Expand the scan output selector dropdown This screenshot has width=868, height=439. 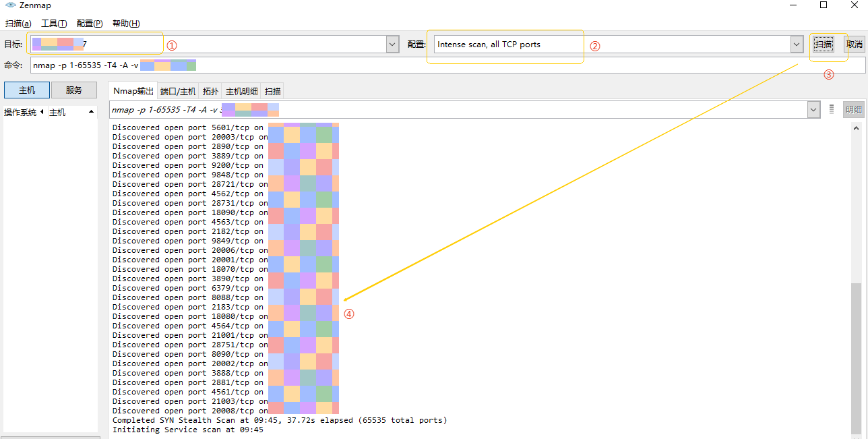813,109
